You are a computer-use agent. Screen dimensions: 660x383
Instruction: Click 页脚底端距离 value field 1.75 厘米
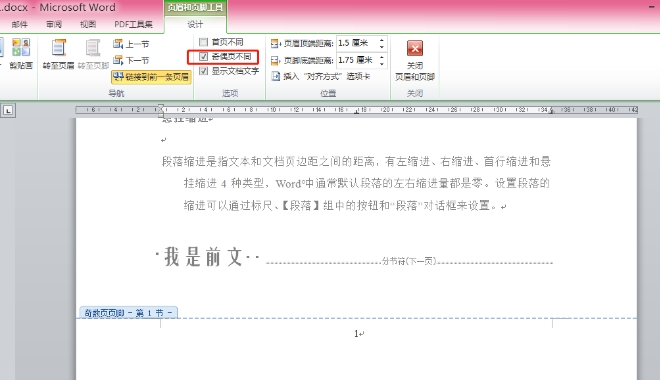click(x=356, y=60)
